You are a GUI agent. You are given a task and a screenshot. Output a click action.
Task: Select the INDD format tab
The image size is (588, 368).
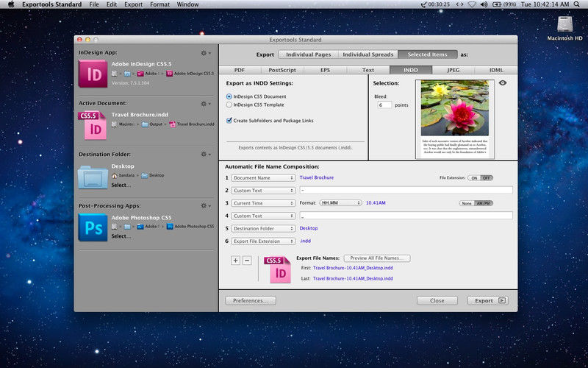411,70
